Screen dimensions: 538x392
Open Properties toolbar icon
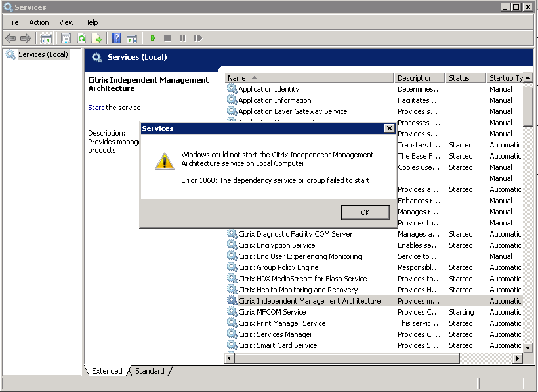click(x=66, y=38)
